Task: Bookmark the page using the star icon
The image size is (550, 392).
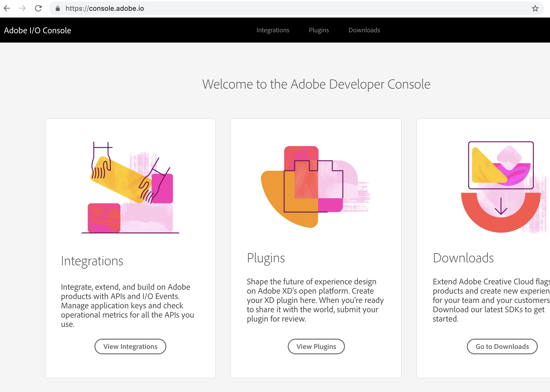Action: pyautogui.click(x=535, y=8)
